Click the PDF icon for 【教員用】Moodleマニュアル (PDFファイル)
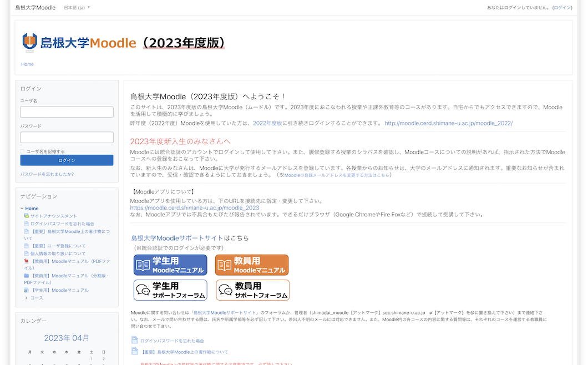Screen dimensions: 588x365 pyautogui.click(x=26, y=261)
